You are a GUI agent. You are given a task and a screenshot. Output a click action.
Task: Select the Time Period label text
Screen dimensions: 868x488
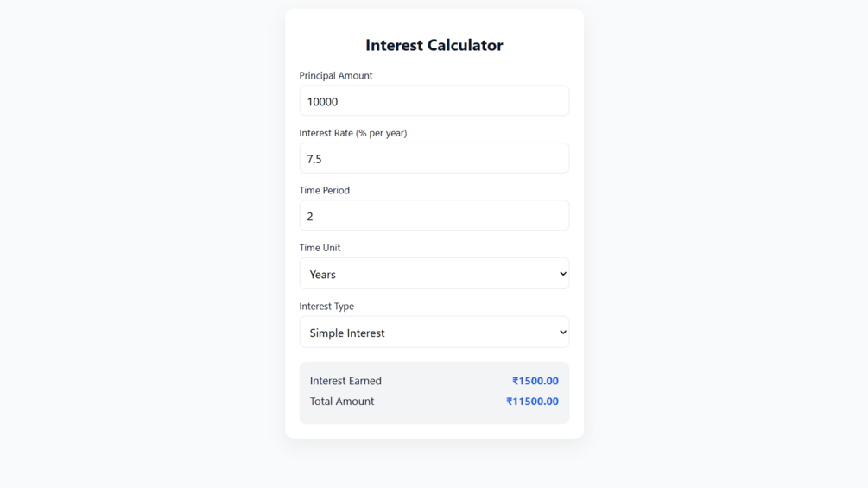point(324,190)
